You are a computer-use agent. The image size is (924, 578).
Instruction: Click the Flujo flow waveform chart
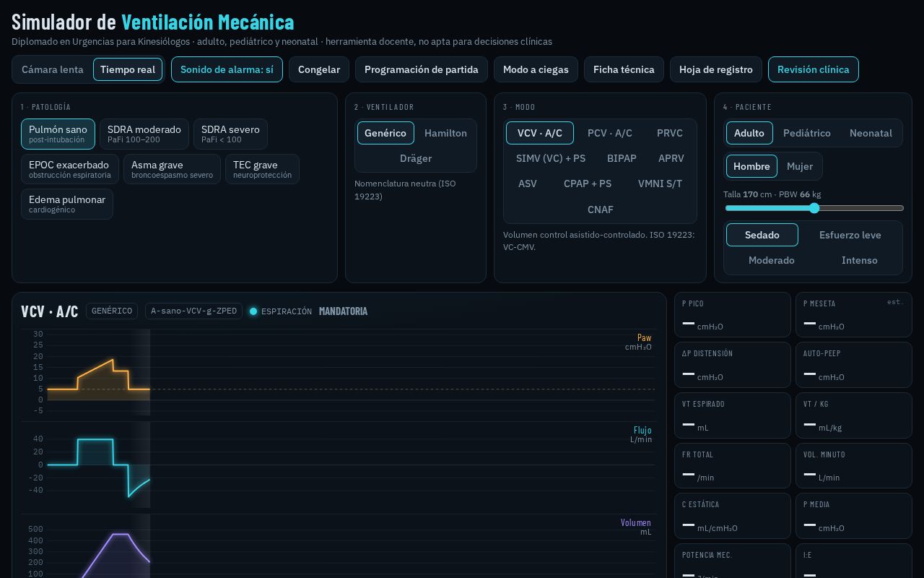339,465
